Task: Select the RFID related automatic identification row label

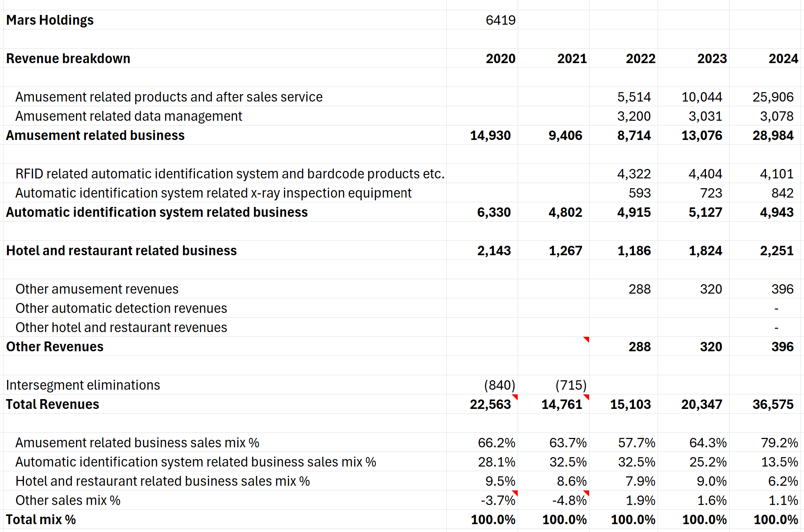Action: tap(230, 174)
